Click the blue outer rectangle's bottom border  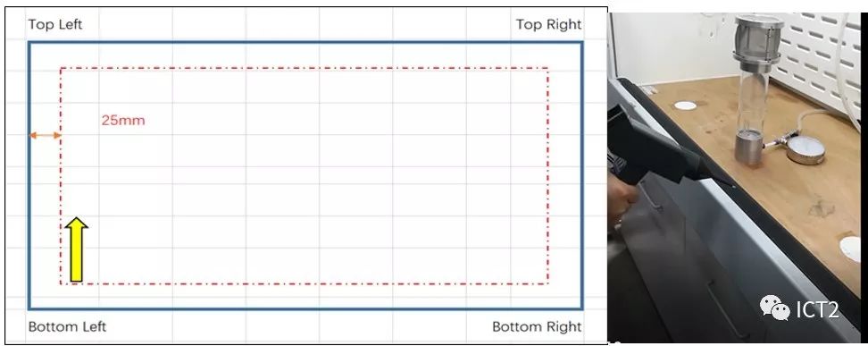click(x=305, y=308)
